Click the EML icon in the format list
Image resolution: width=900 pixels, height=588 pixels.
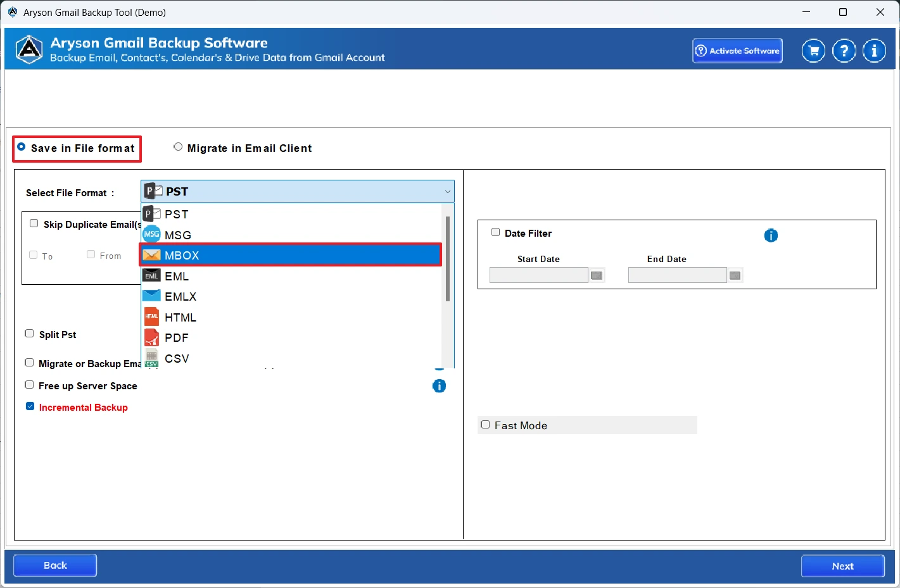point(151,276)
